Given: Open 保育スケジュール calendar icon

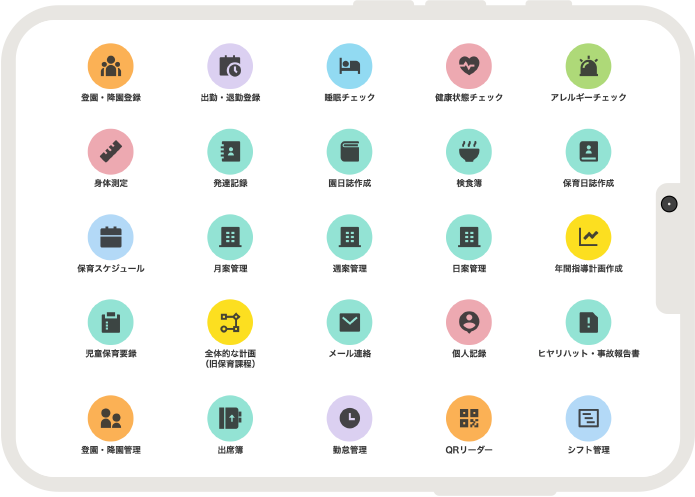Looking at the screenshot, I should click(111, 237).
